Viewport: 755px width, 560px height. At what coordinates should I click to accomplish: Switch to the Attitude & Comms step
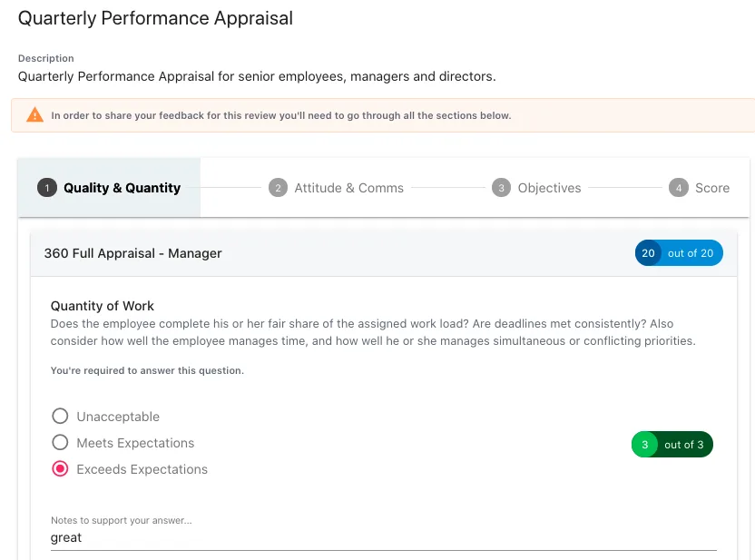[x=336, y=188]
